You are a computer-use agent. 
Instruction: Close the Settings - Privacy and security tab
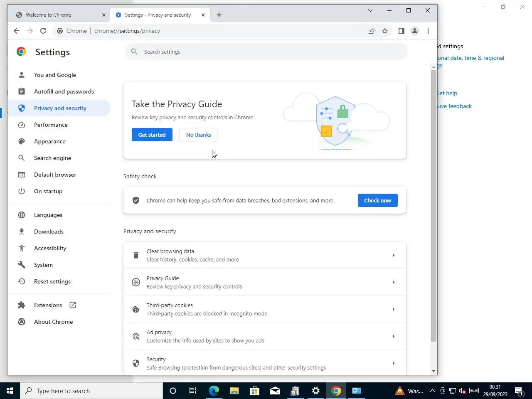[x=203, y=15]
